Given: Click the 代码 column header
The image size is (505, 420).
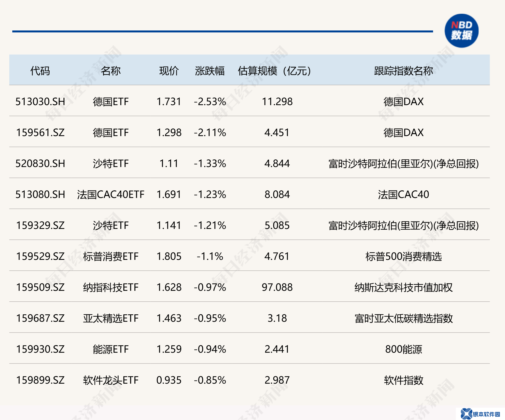Looking at the screenshot, I should pos(40,71).
